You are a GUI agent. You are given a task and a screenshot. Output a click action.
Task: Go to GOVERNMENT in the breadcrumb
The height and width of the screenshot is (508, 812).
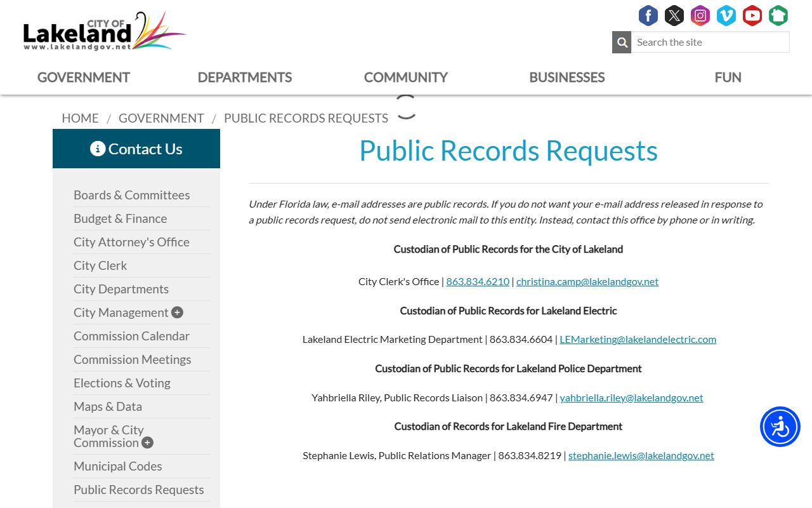pos(161,118)
